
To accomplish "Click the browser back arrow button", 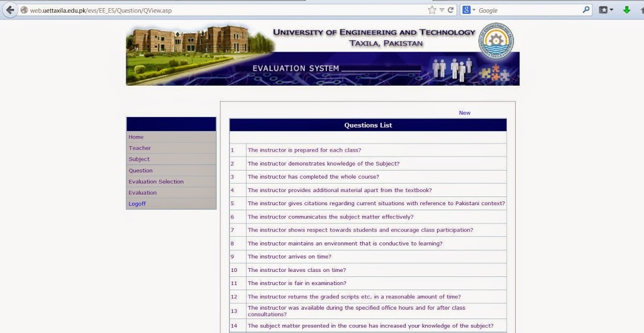I will 10,10.
